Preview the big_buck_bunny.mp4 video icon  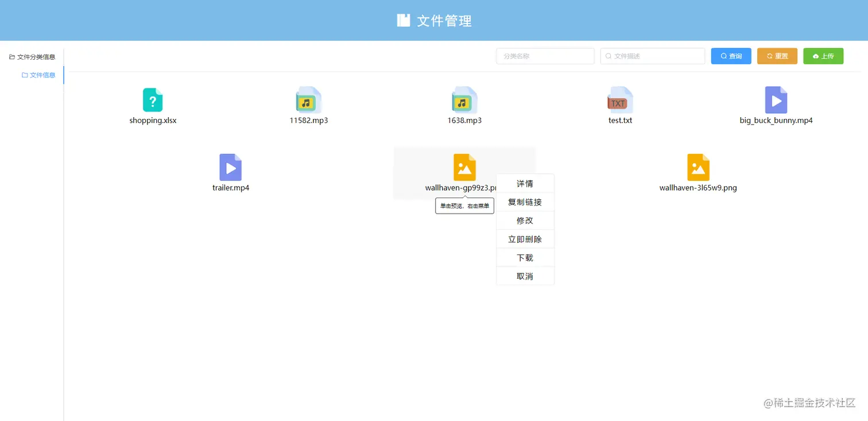[776, 100]
